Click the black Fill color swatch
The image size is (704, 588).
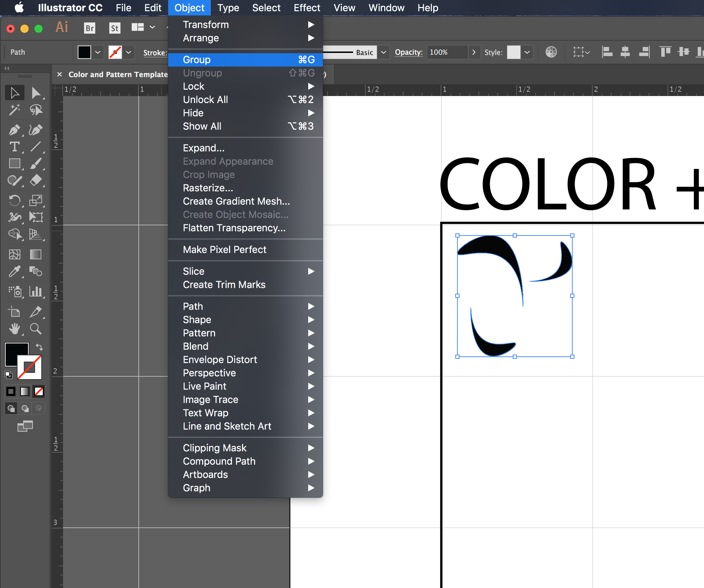click(84, 52)
